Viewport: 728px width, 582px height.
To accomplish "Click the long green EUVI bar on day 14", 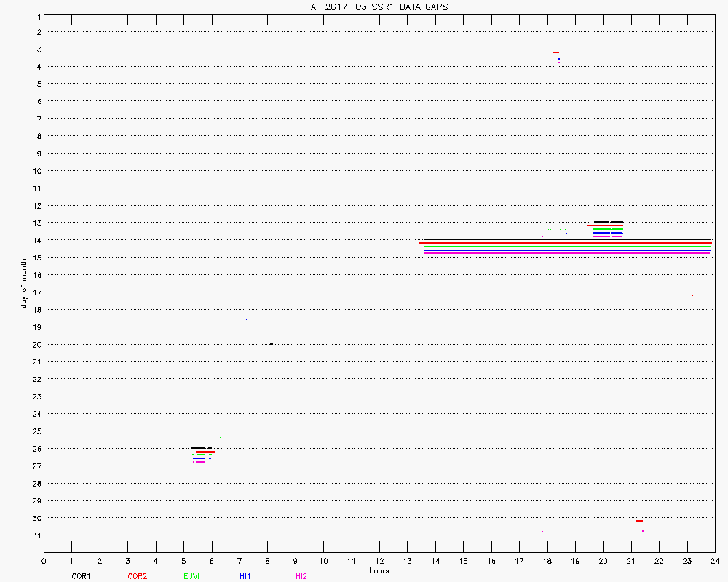I will 567,247.
